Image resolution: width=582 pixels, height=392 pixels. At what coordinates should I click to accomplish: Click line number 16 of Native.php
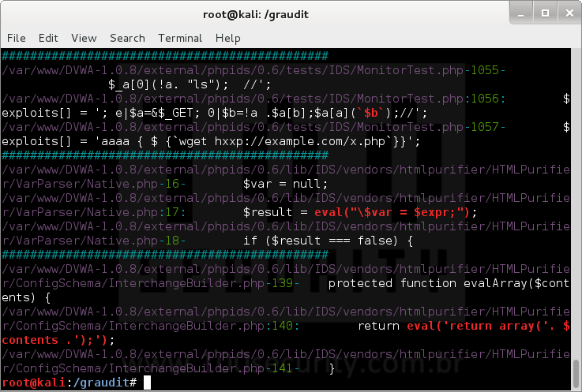(x=172, y=184)
